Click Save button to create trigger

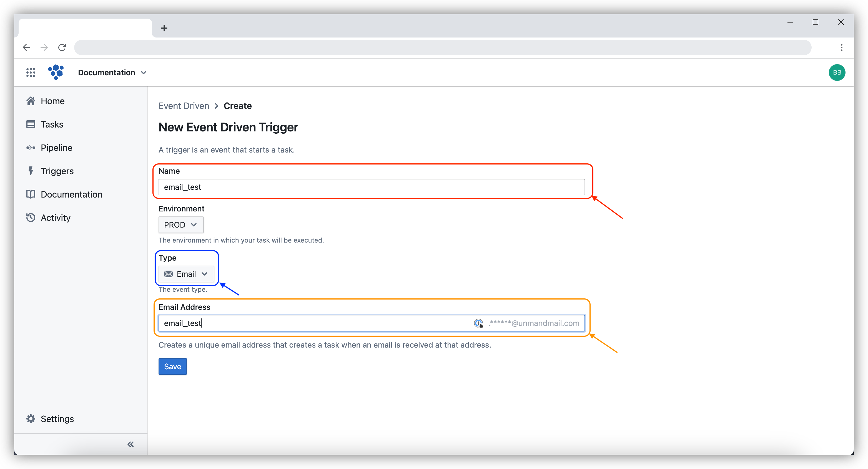172,366
